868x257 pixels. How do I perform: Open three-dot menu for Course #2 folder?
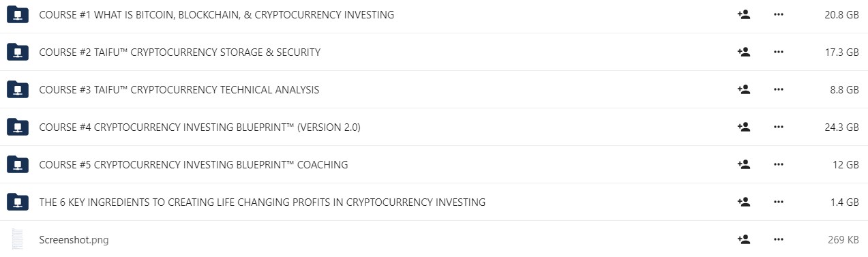(779, 52)
